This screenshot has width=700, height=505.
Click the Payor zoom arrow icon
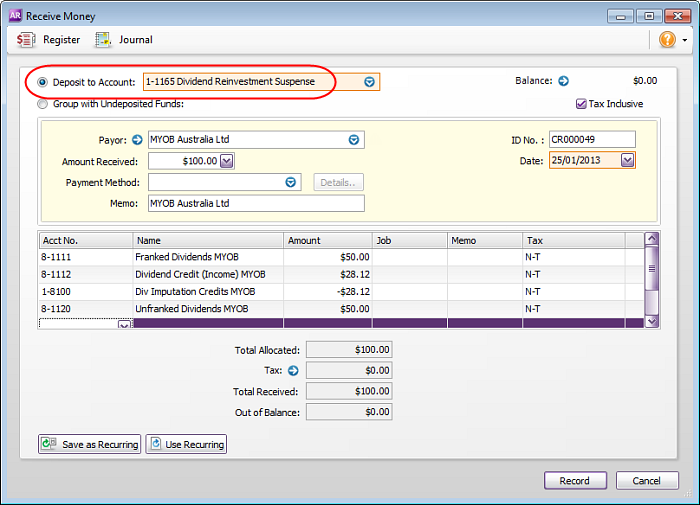(137, 140)
